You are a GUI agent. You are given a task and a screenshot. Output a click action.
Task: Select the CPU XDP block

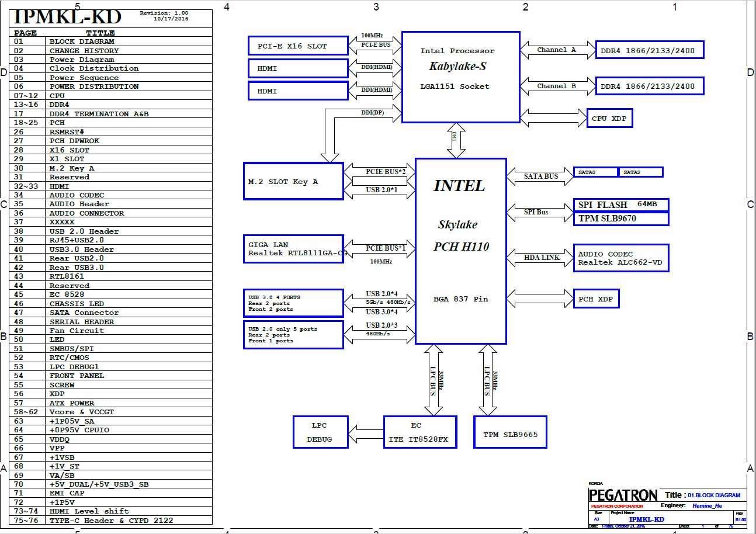610,119
